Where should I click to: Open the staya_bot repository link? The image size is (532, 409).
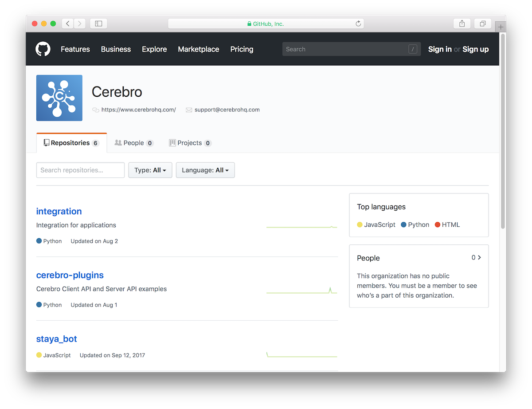pos(57,339)
